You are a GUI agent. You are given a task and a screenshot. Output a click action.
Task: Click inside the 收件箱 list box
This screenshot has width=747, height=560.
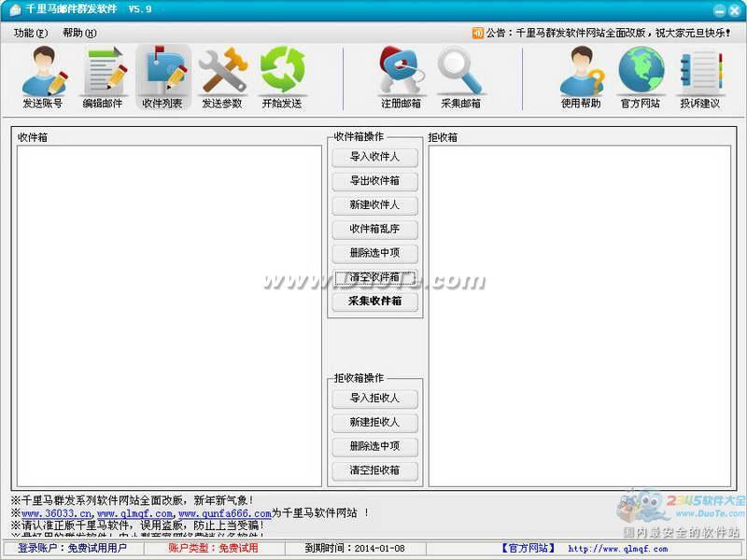click(x=170, y=316)
